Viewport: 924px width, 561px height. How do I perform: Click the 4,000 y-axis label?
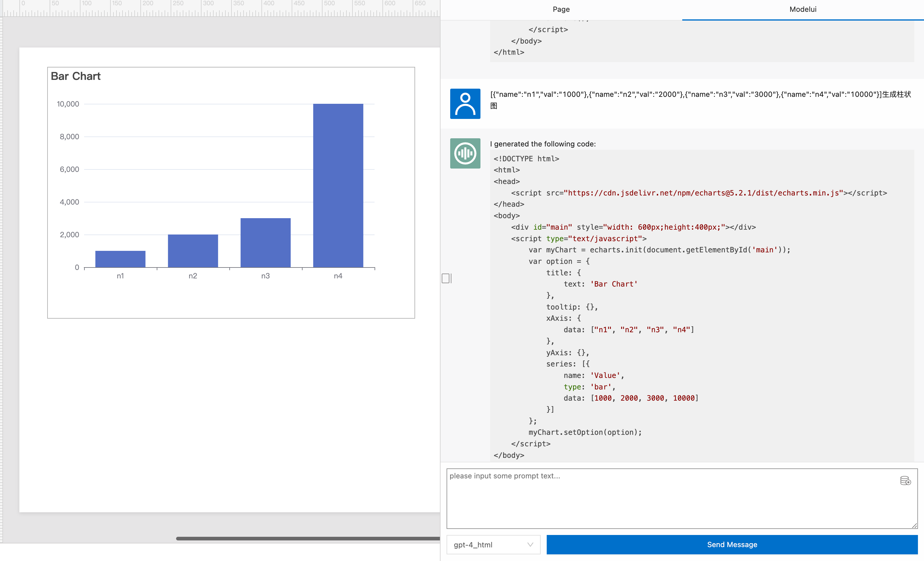tap(69, 202)
